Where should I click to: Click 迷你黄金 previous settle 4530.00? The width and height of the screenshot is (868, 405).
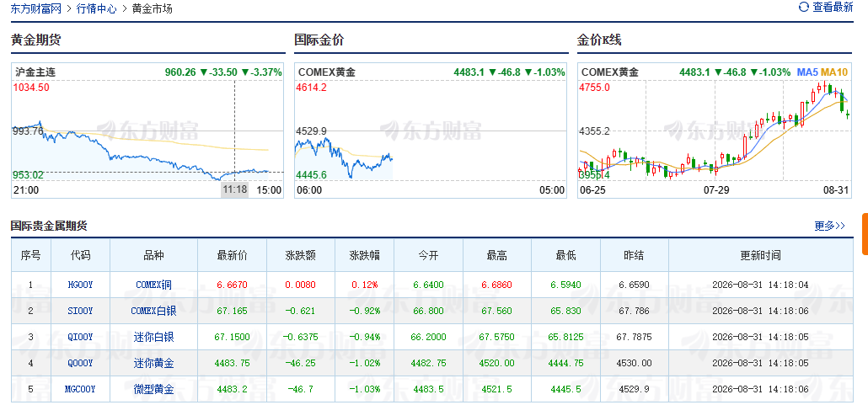pos(635,364)
